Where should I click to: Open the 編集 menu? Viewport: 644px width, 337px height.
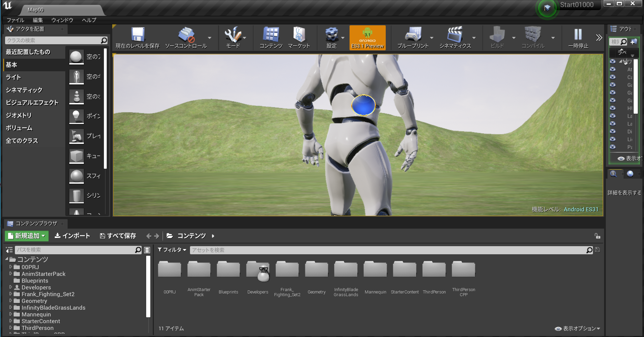point(38,20)
